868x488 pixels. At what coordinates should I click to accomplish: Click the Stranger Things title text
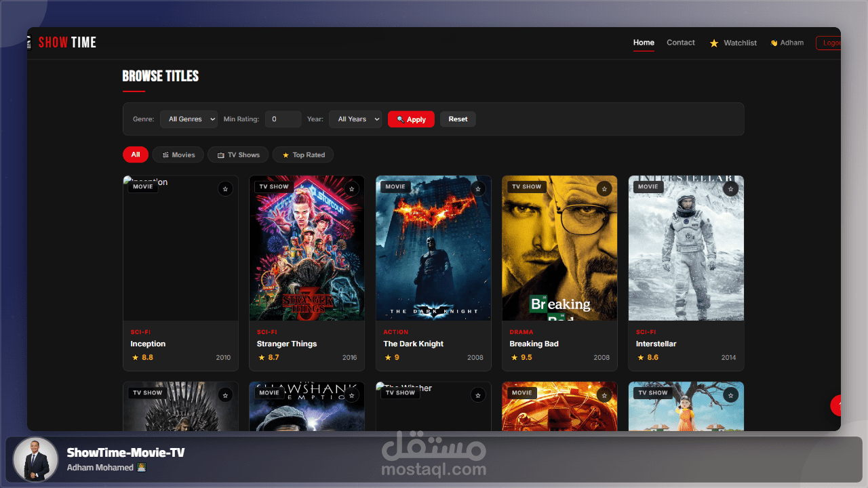(x=287, y=344)
